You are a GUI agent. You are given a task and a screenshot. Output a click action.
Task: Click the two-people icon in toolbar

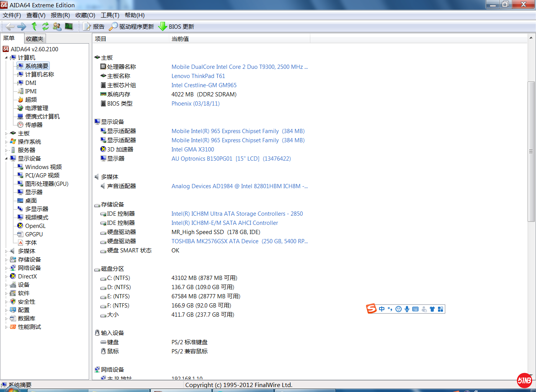tap(57, 26)
